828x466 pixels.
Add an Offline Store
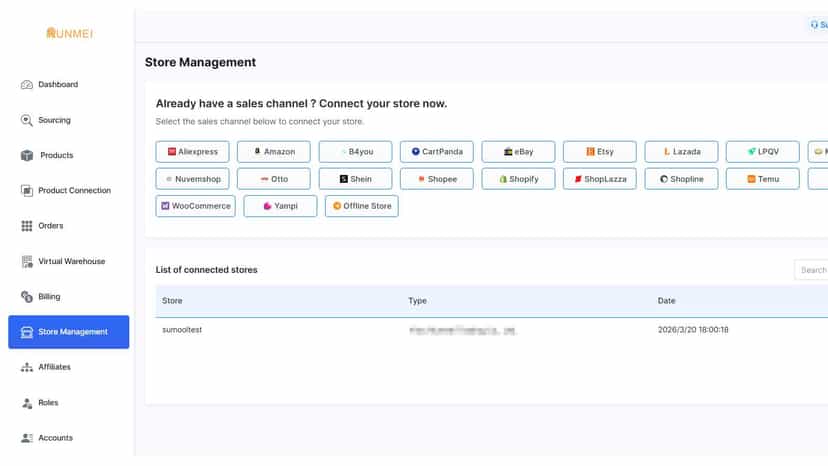tap(362, 206)
